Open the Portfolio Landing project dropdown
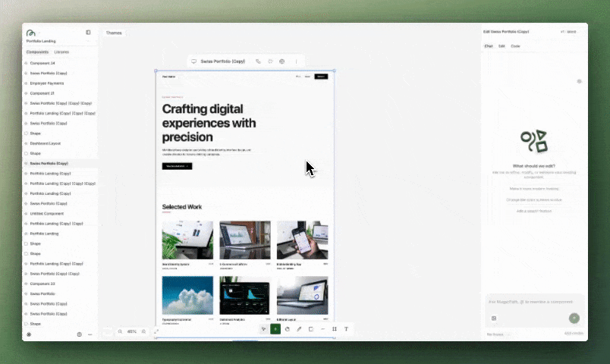 point(42,41)
